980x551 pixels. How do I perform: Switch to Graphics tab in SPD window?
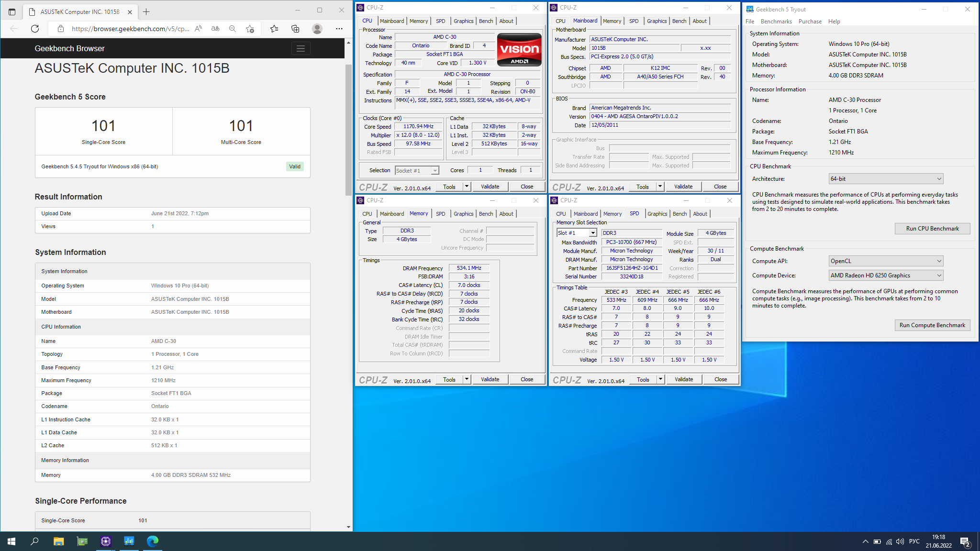657,214
